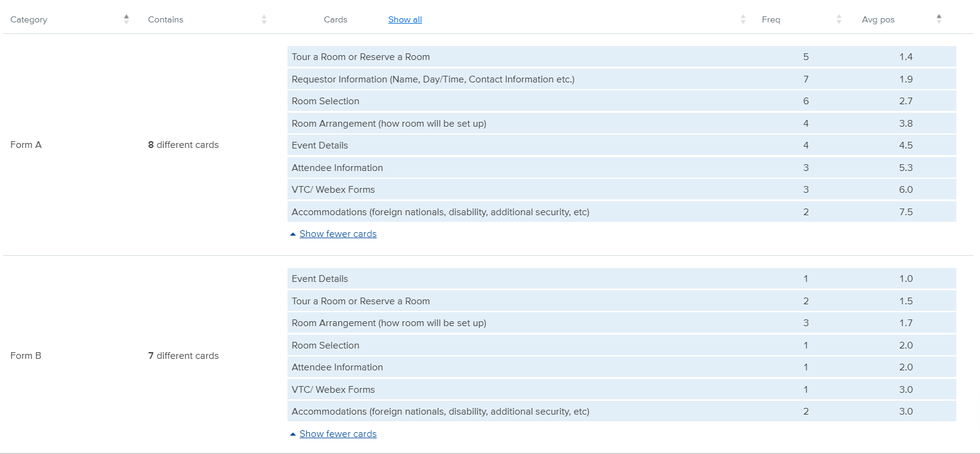Click "7 different cards" text for Form B
This screenshot has width=980, height=454.
pos(183,356)
